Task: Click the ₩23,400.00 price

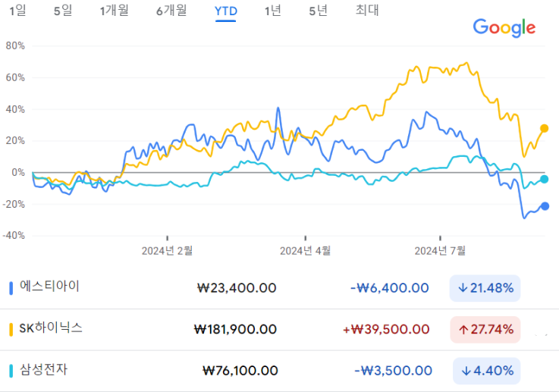Action: [237, 288]
